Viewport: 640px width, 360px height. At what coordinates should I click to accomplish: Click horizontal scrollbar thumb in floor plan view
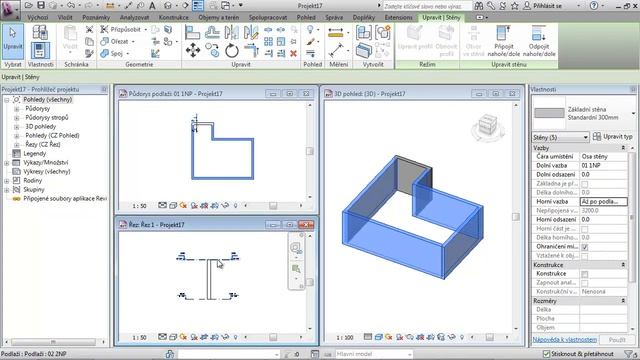(273, 206)
